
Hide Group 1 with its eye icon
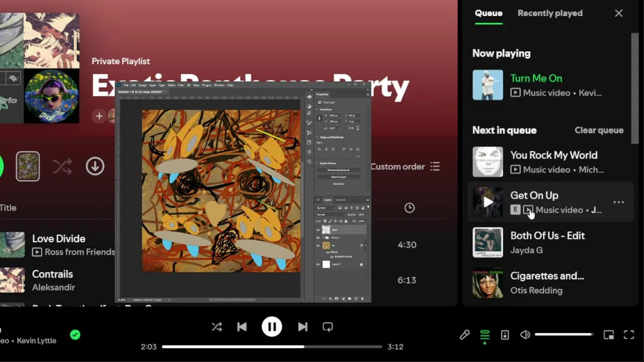[318, 237]
